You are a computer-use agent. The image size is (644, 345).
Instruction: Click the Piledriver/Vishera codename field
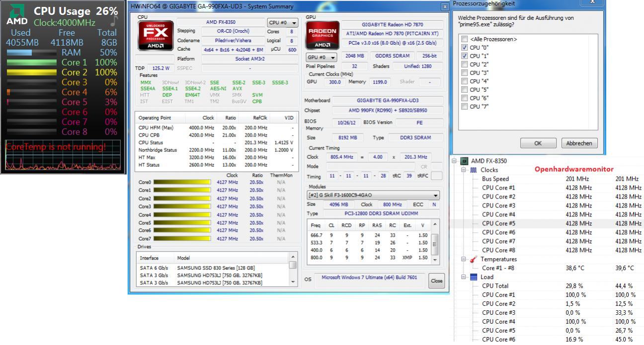pyautogui.click(x=233, y=40)
